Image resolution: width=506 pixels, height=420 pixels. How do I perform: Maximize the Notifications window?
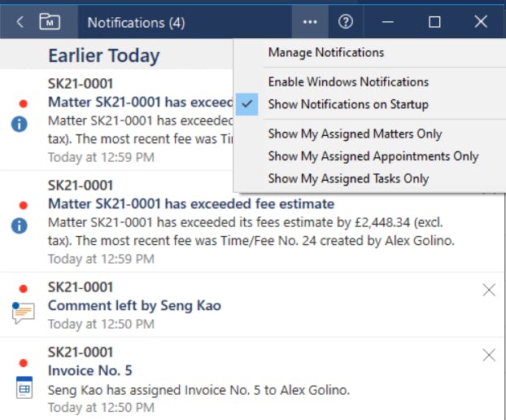[434, 22]
